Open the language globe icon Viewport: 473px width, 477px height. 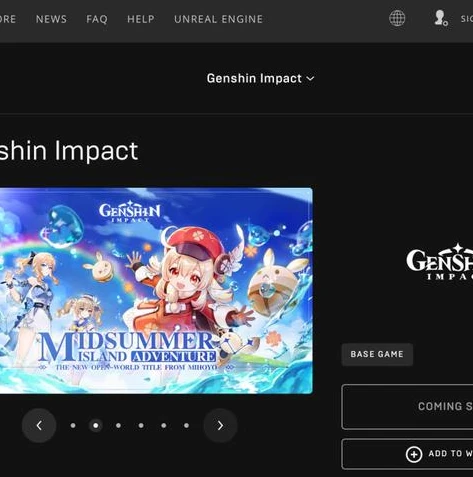click(x=397, y=18)
